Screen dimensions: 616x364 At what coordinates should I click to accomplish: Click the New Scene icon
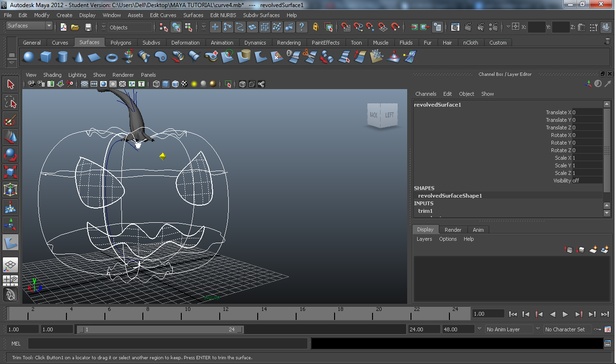point(63,27)
